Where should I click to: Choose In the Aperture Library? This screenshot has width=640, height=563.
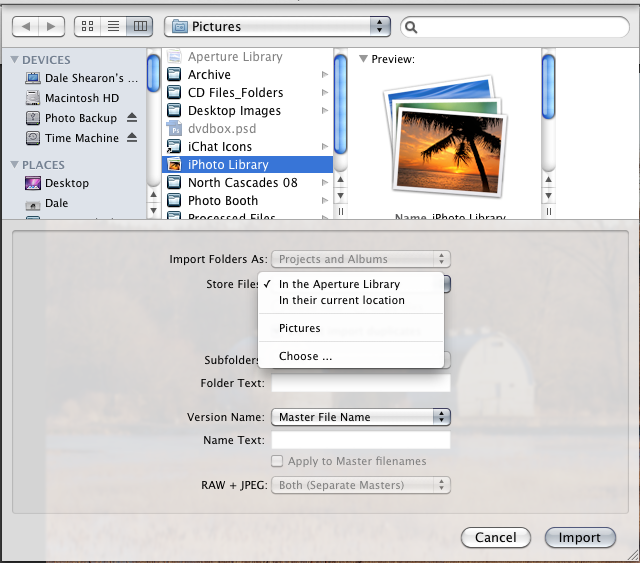click(351, 284)
